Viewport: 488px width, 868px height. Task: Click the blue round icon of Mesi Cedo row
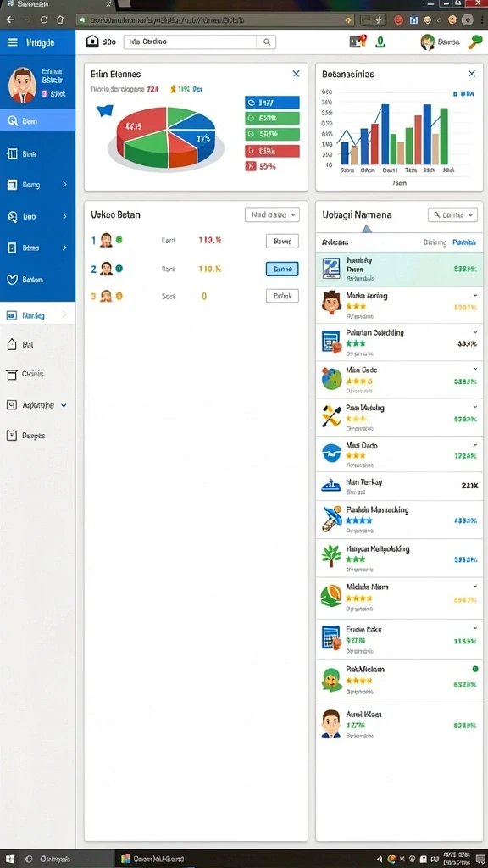[x=331, y=453]
